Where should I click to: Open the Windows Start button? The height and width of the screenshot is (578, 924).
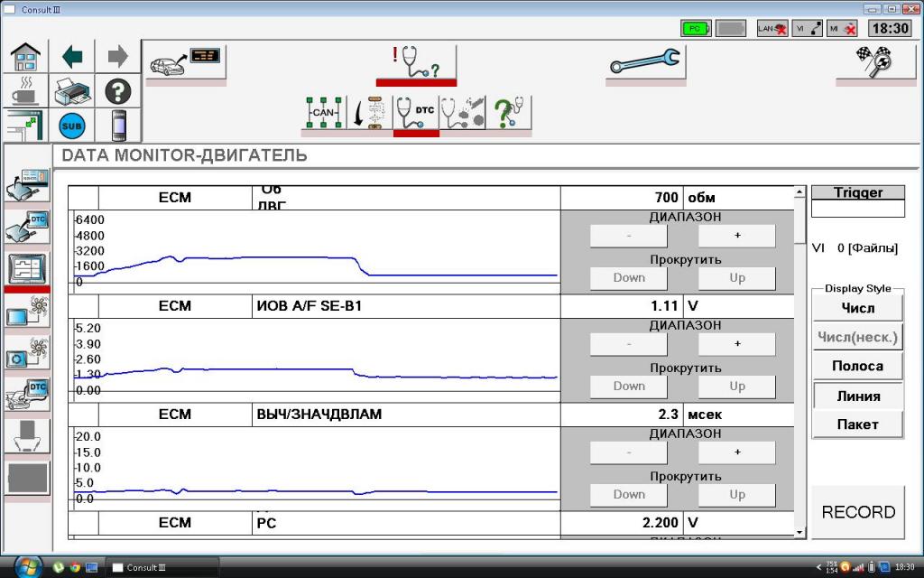27,566
